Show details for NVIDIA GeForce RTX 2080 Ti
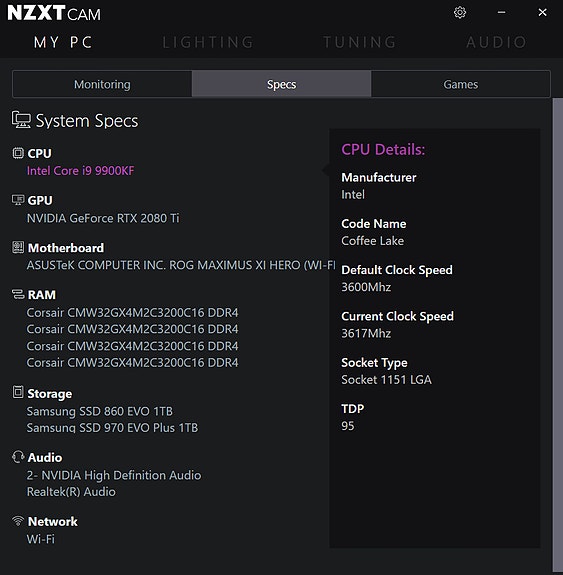 [103, 218]
